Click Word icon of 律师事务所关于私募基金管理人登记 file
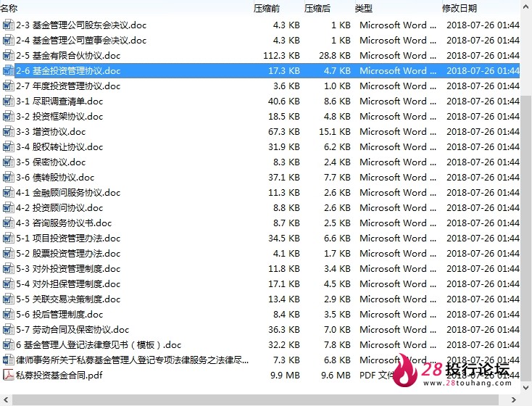 pyautogui.click(x=8, y=360)
